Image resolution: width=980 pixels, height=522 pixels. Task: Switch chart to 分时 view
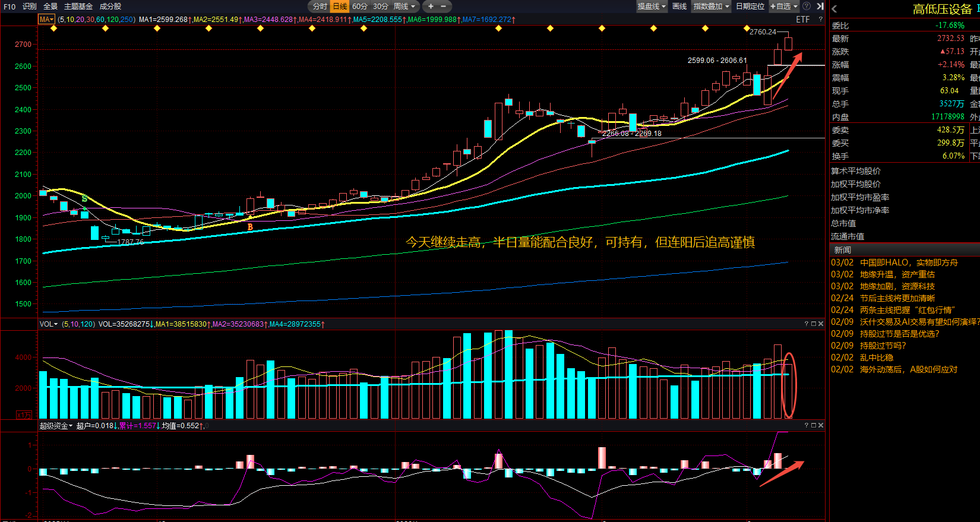click(x=320, y=7)
